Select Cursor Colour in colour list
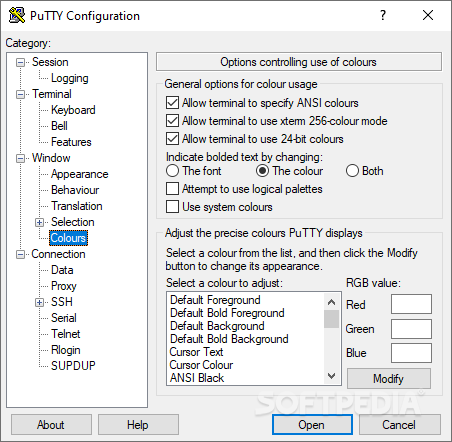Image resolution: width=452 pixels, height=442 pixels. (x=245, y=365)
